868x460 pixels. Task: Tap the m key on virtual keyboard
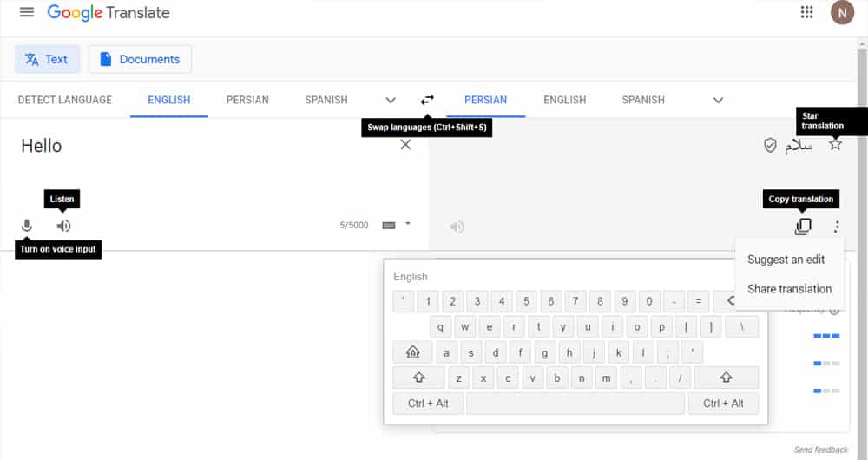click(x=606, y=378)
